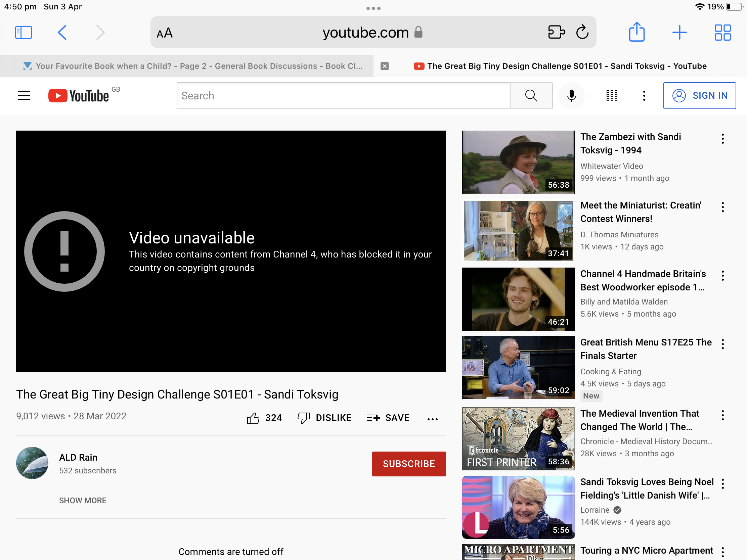Like the video with thumbs up
The image size is (747, 560).
[x=253, y=418]
